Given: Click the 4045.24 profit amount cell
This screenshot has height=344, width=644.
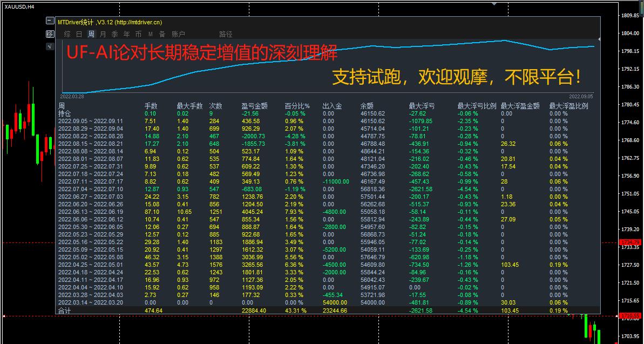Looking at the screenshot, I should (251, 212).
